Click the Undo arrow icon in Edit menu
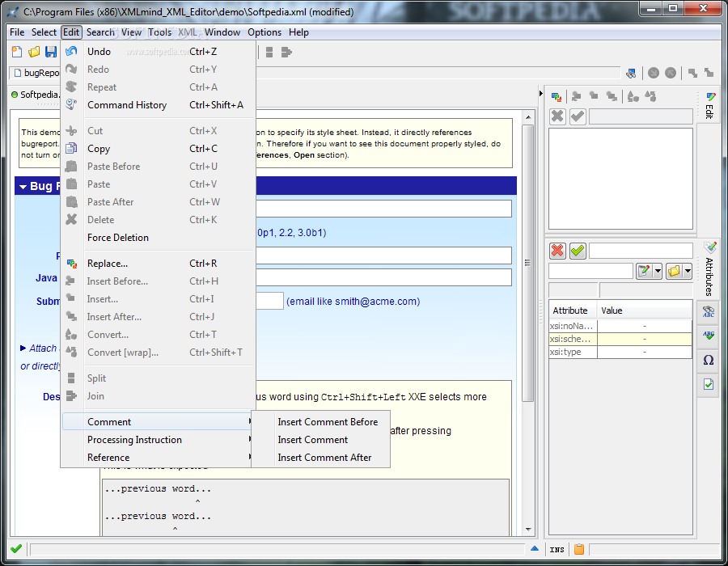 (x=71, y=52)
